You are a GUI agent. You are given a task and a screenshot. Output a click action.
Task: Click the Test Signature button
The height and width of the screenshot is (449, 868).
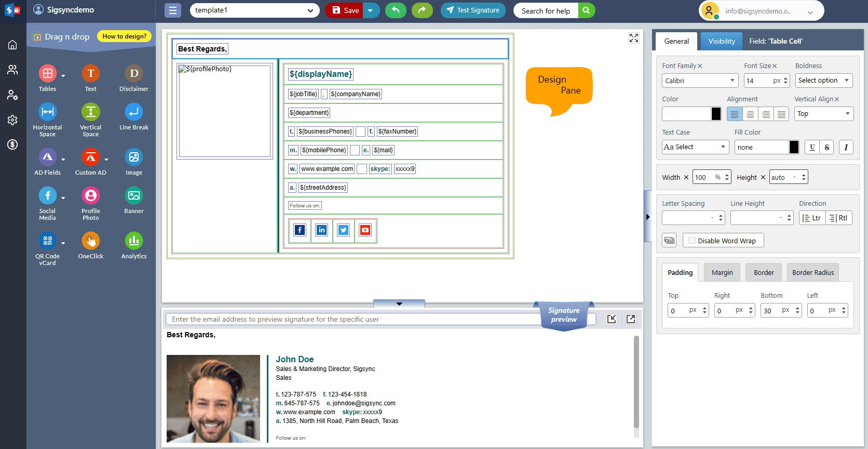click(x=473, y=10)
